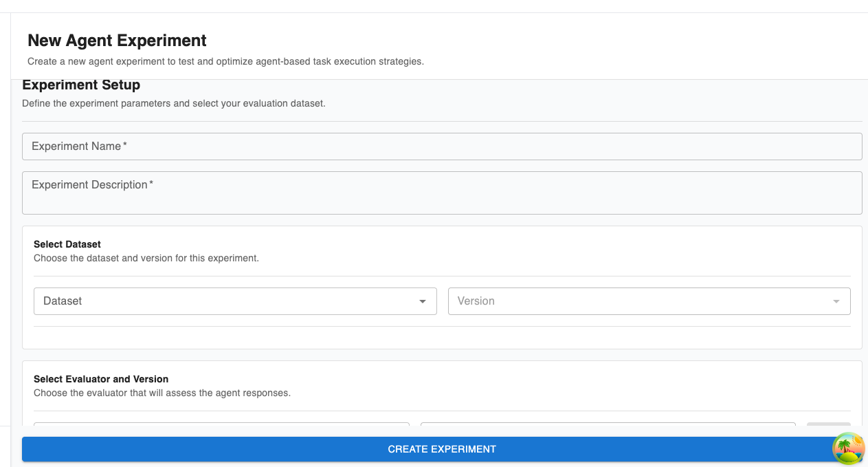868x467 pixels.
Task: Open the Version dropdown
Action: click(649, 301)
